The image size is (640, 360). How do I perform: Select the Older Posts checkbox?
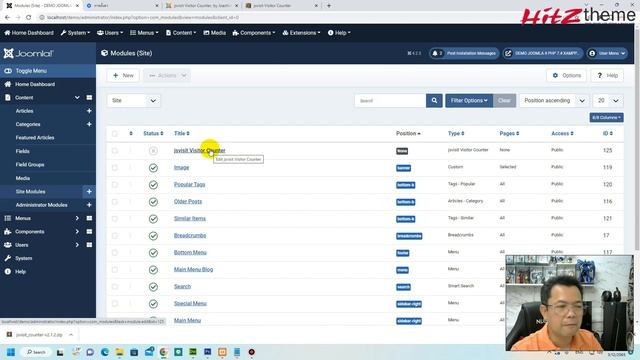pos(115,202)
